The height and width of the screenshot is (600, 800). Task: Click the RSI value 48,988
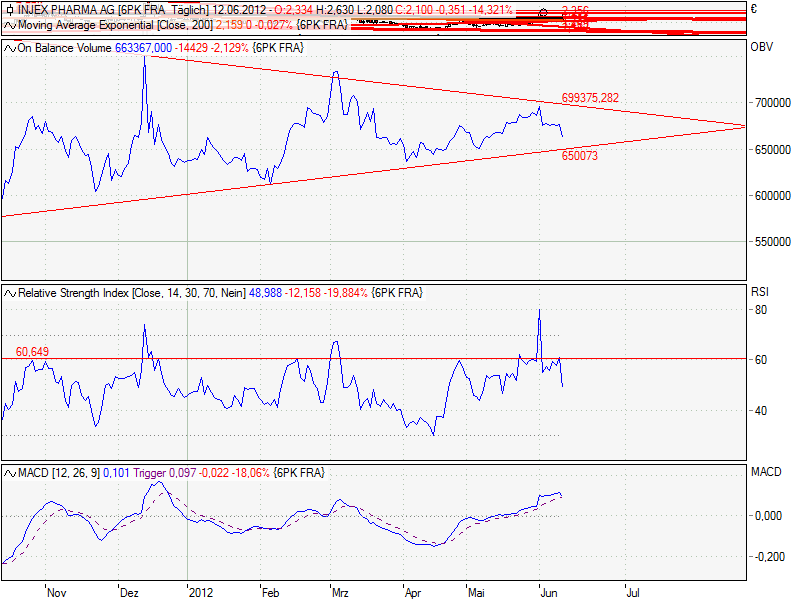click(265, 293)
